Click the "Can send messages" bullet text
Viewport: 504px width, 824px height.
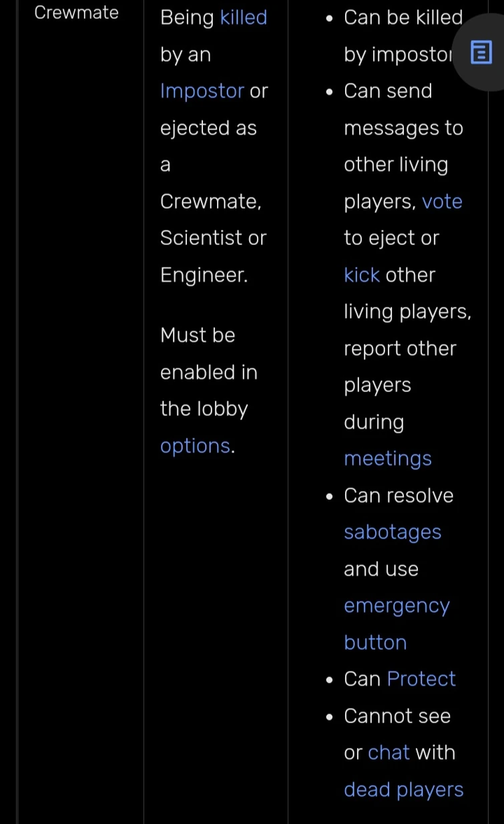coord(388,91)
